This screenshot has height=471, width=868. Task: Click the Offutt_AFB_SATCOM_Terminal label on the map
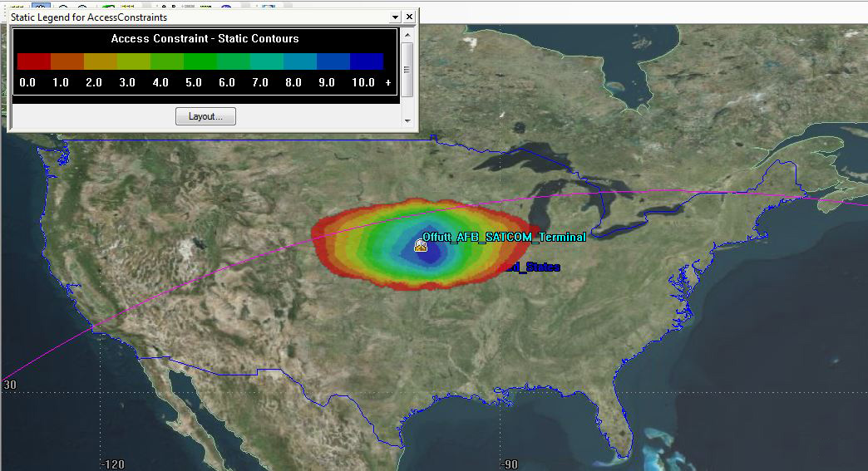tap(505, 238)
